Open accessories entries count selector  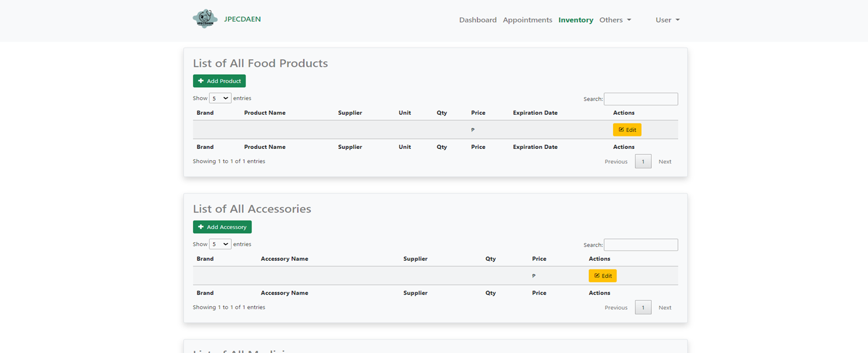coord(220,244)
